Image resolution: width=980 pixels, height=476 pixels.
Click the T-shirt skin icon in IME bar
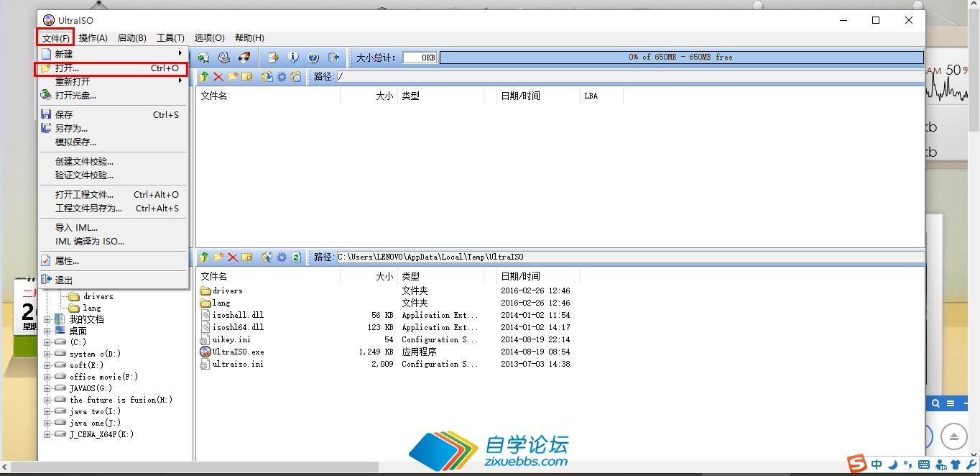click(x=956, y=464)
